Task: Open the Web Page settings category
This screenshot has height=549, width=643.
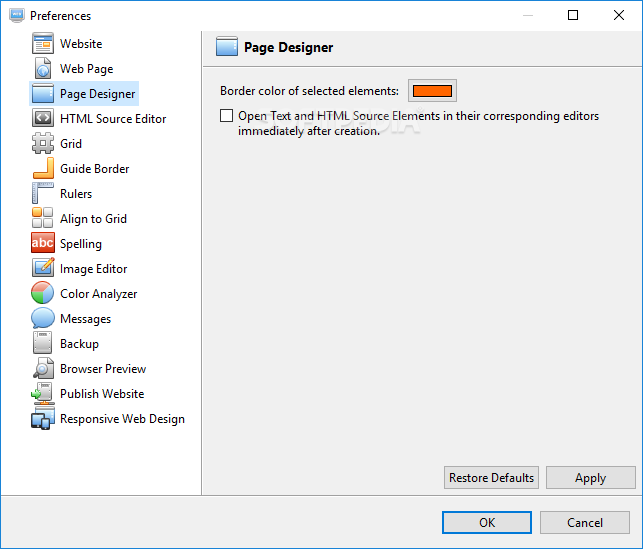Action: click(87, 69)
